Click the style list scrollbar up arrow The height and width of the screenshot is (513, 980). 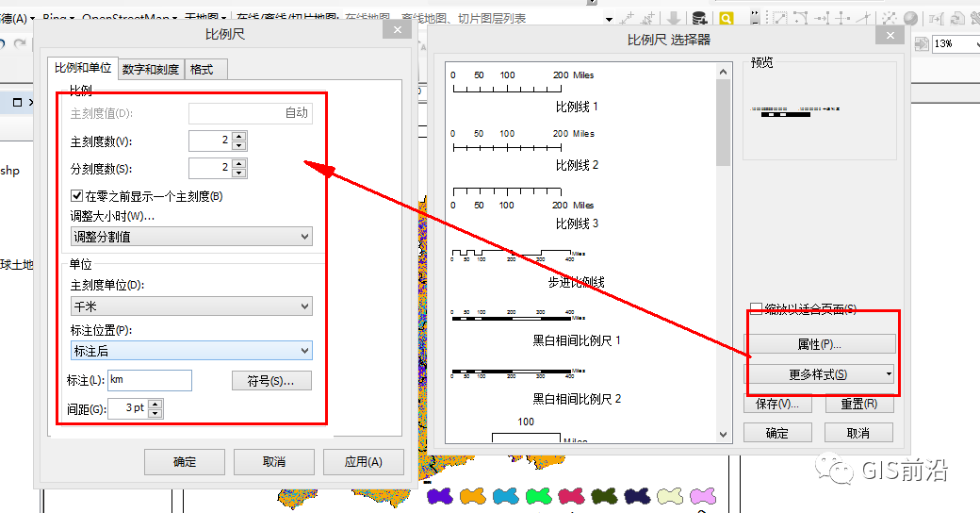tap(723, 72)
